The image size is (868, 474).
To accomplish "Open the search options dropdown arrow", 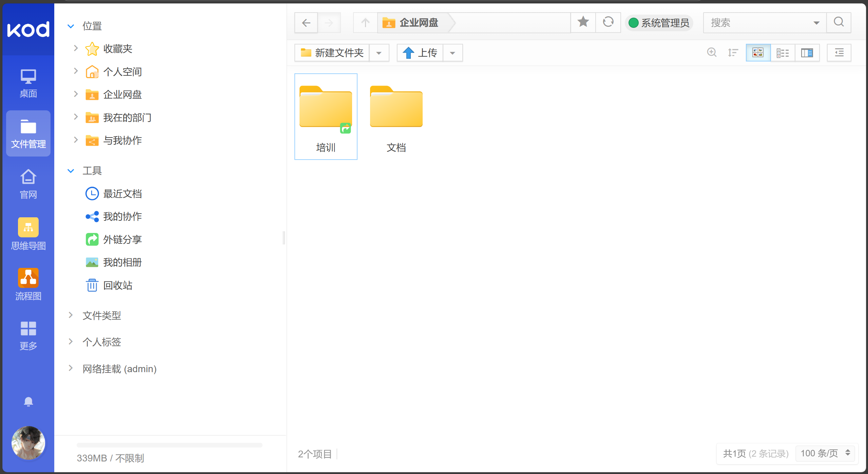I will point(816,23).
